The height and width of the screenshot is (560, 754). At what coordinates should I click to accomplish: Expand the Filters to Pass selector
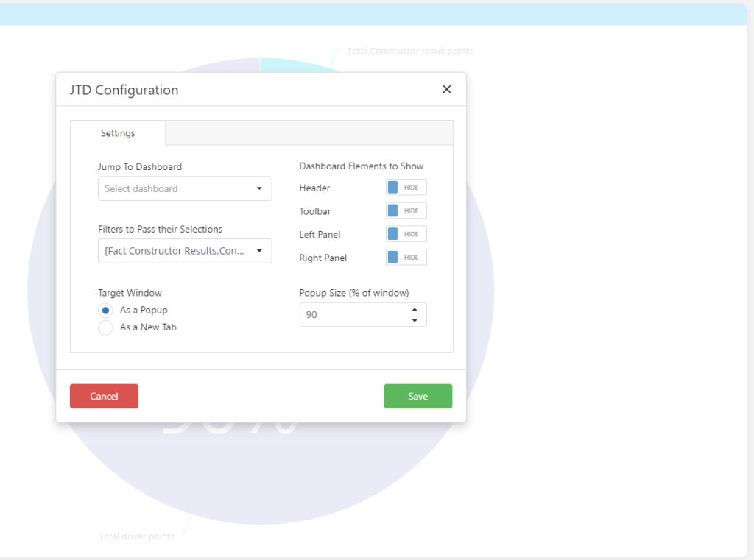(258, 251)
